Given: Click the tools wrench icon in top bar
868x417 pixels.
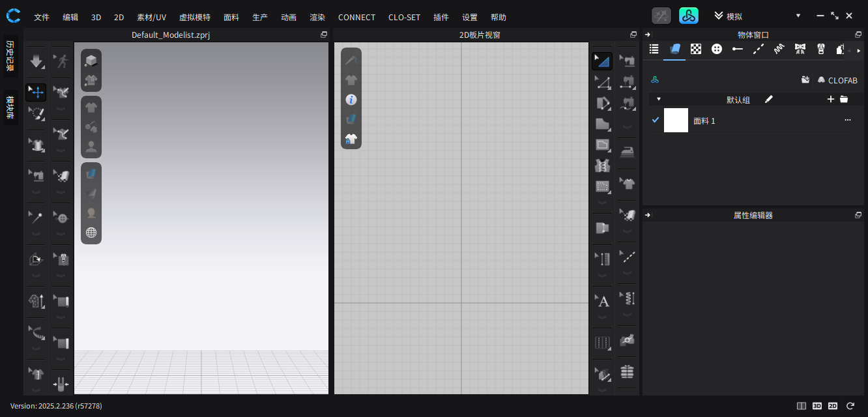Looking at the screenshot, I should pos(661,16).
